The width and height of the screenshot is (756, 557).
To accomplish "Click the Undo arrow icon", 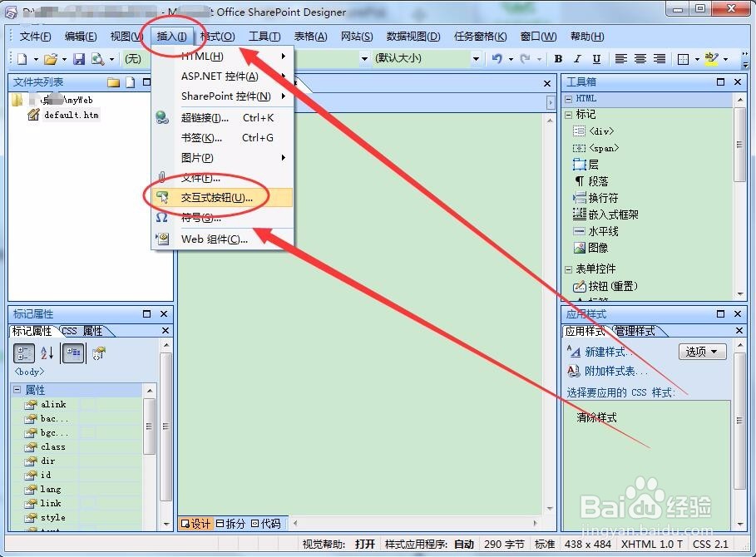I will (497, 59).
